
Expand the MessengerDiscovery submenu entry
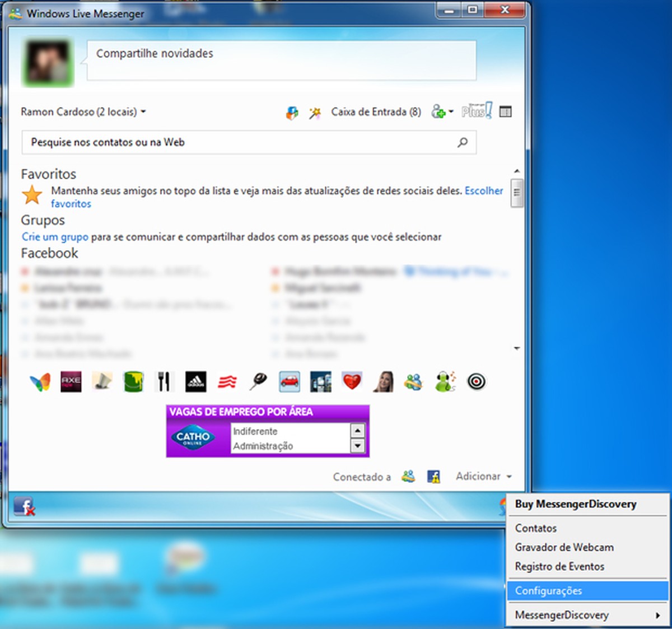(562, 614)
